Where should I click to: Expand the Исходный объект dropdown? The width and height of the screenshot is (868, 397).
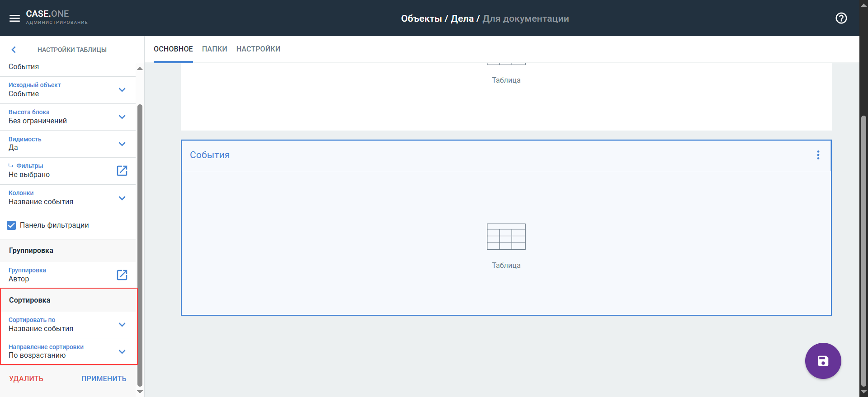122,90
